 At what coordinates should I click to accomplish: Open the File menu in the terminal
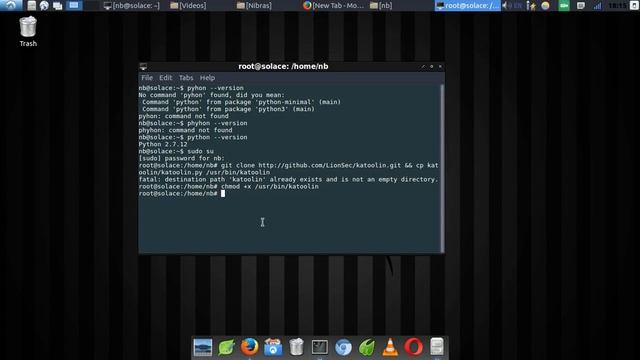(x=147, y=78)
